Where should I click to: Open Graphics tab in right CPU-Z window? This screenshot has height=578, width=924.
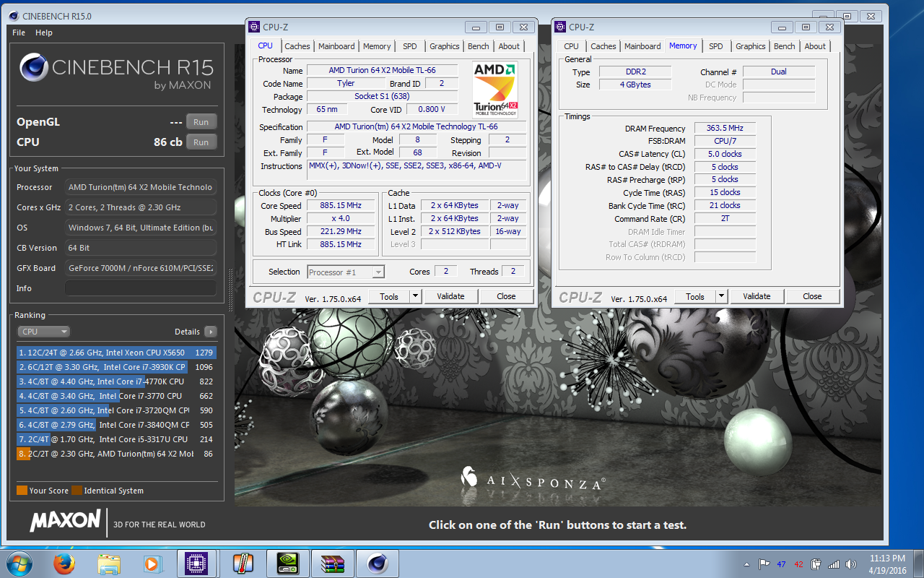[x=751, y=46]
